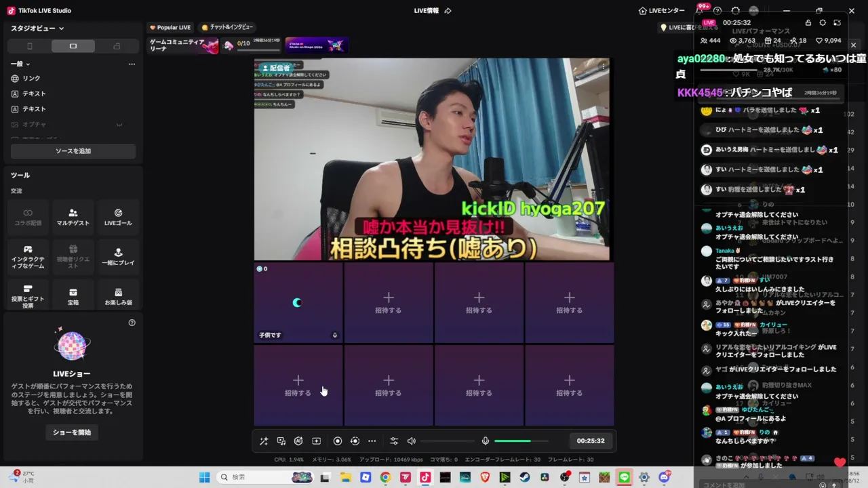Click the ショーを開始 button
The width and height of the screenshot is (868, 488).
72,432
